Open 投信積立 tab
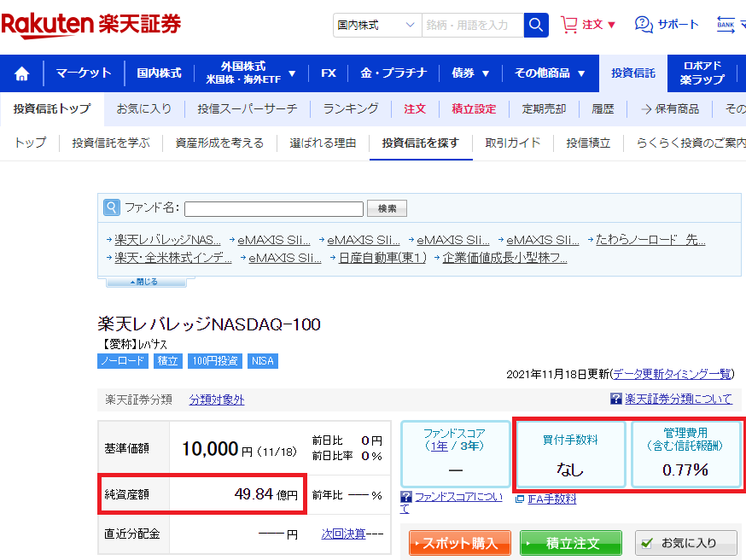 [x=588, y=143]
